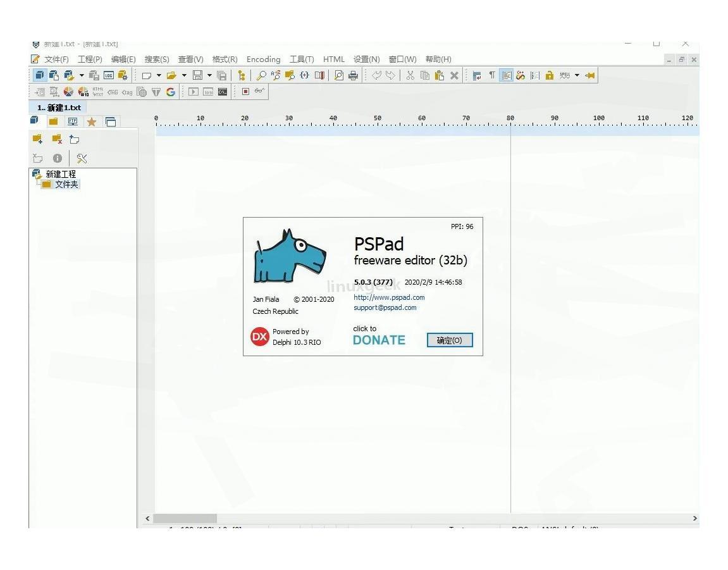This screenshot has width=728, height=570.
Task: Click the Print toolbar icon
Action: tap(353, 75)
